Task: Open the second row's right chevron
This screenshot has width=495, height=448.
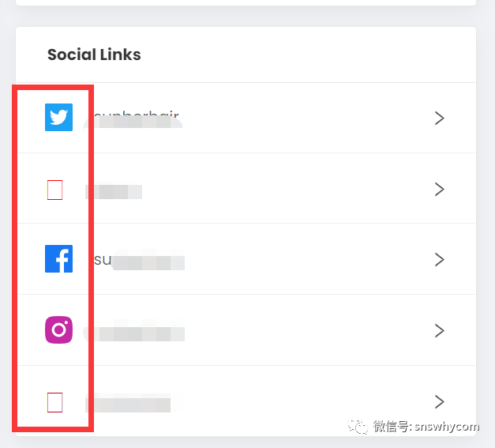Action: coord(440,190)
